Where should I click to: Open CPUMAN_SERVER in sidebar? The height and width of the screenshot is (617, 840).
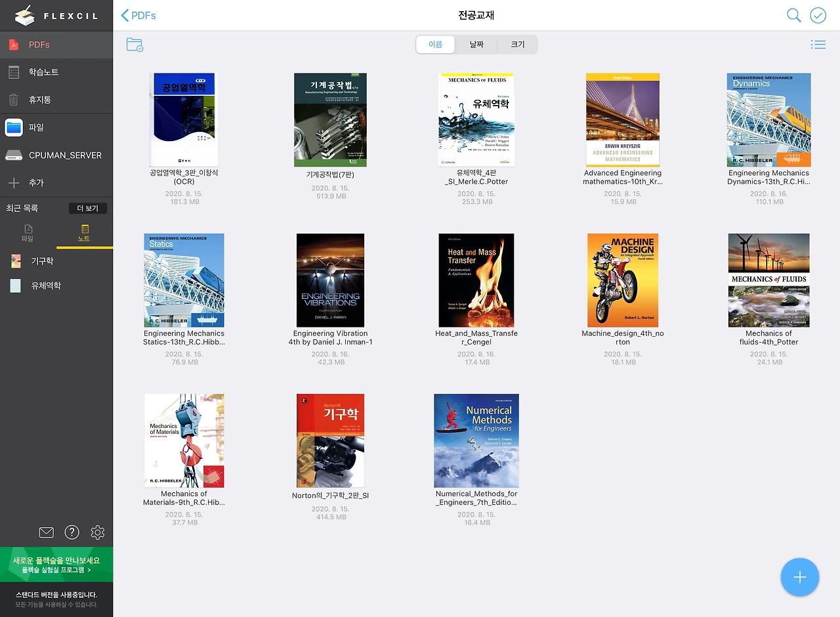tap(56, 156)
